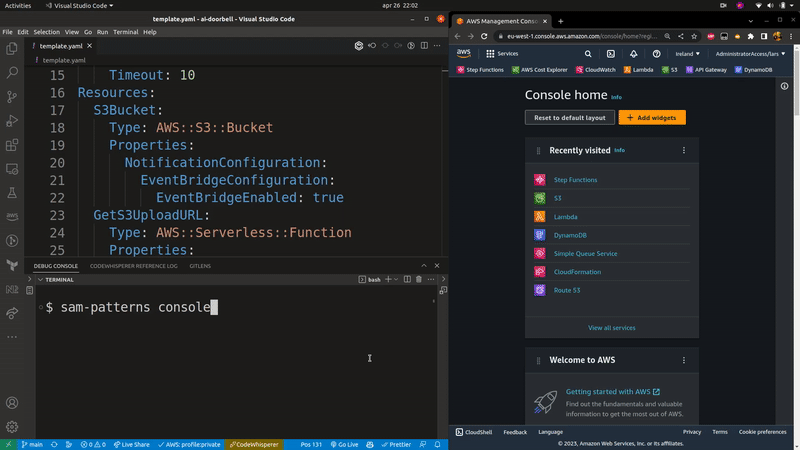Image resolution: width=800 pixels, height=450 pixels.
Task: Open the Terminal menu
Action: tap(126, 32)
